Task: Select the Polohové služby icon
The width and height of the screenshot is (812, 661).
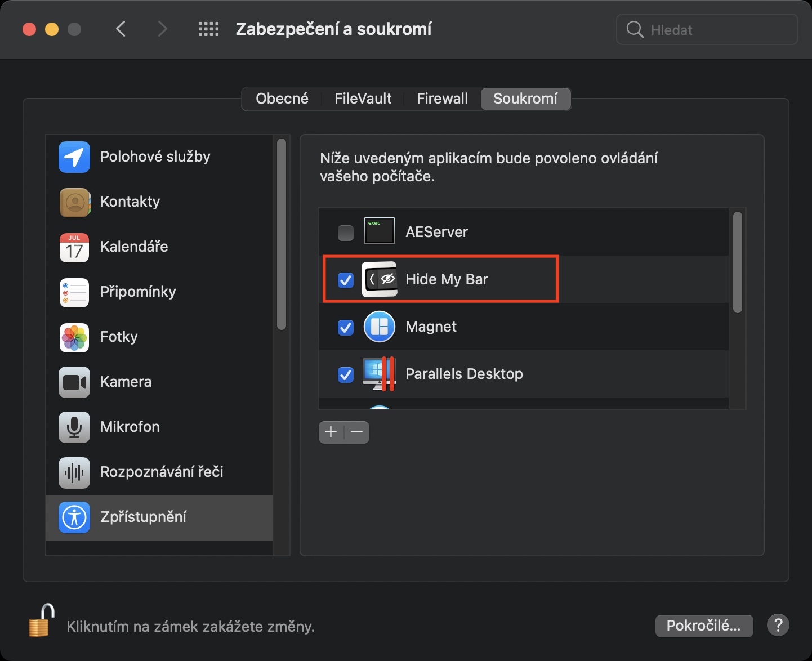Action: tap(74, 157)
